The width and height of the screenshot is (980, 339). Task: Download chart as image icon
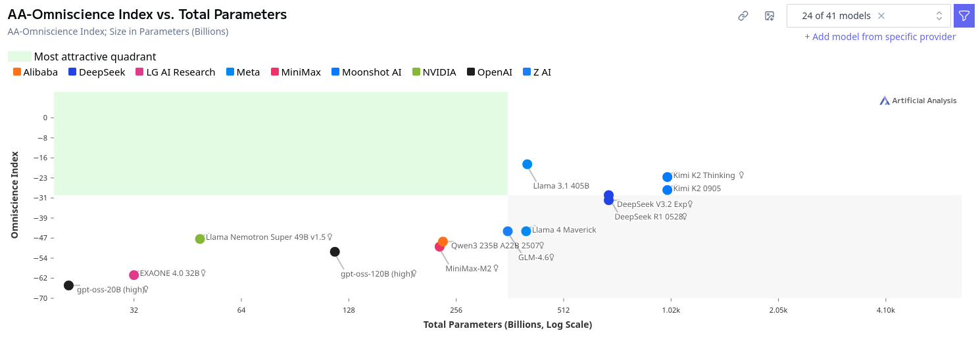click(770, 16)
